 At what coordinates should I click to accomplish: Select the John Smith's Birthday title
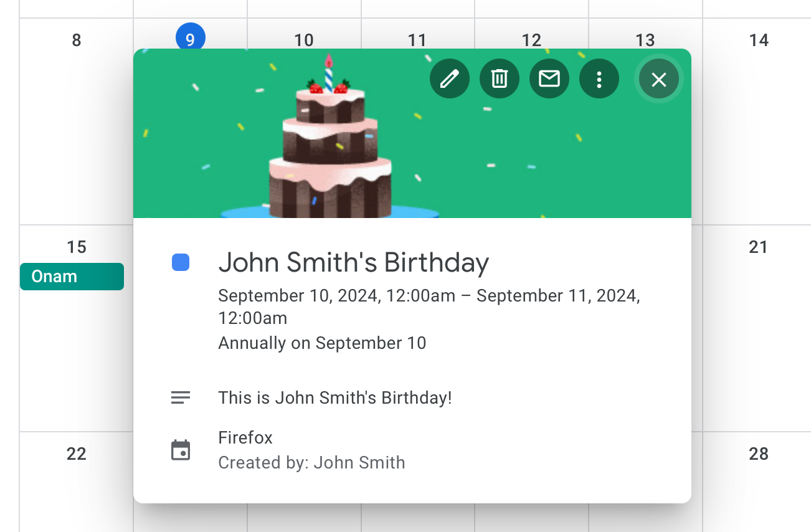[354, 262]
